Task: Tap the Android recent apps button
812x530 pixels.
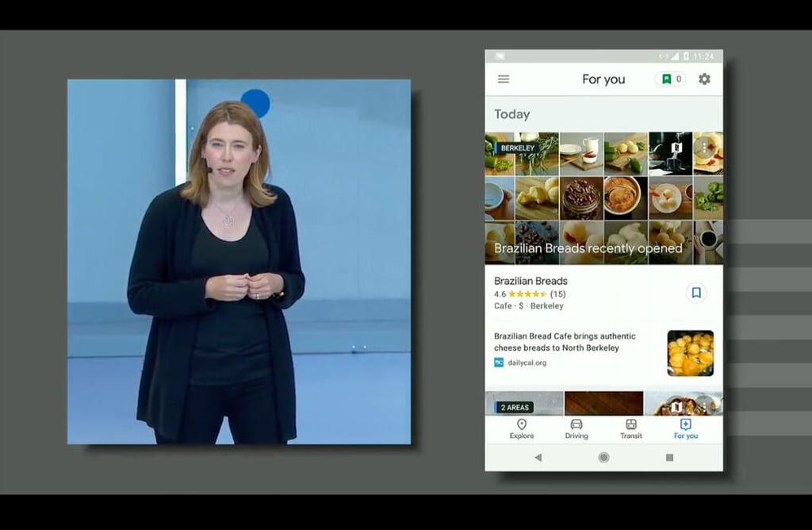Action: point(669,458)
